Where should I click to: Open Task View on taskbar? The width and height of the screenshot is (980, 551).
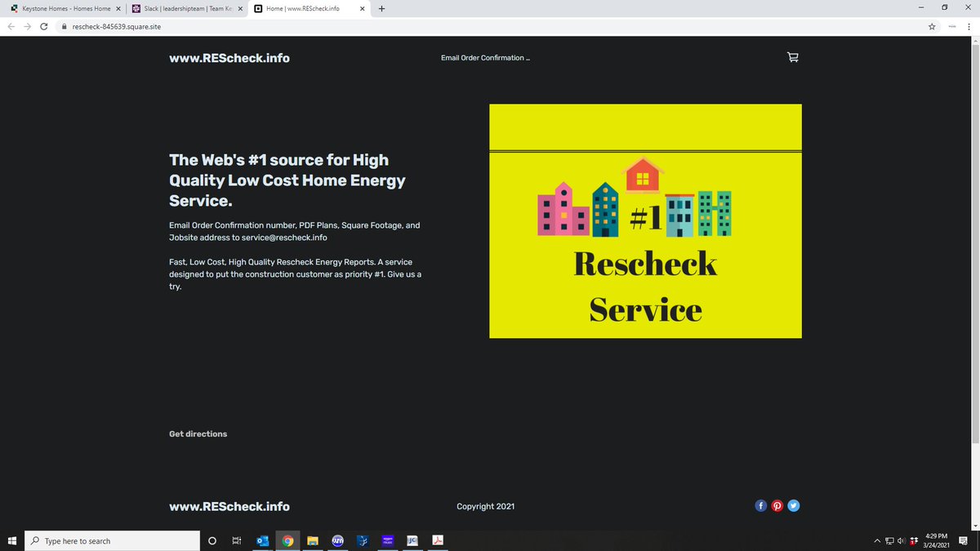tap(236, 540)
